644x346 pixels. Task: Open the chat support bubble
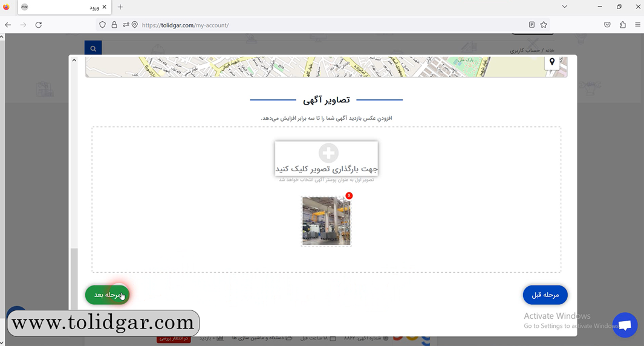[x=625, y=325]
